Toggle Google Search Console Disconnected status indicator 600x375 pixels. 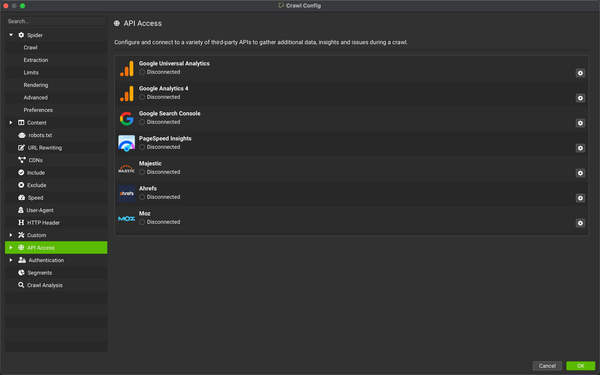pos(142,122)
